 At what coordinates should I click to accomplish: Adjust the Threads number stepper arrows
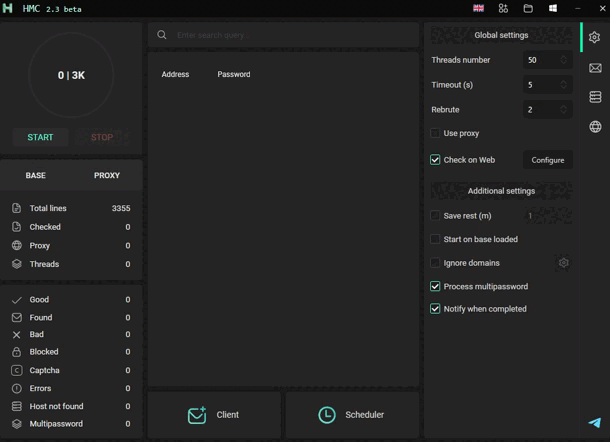(x=563, y=60)
